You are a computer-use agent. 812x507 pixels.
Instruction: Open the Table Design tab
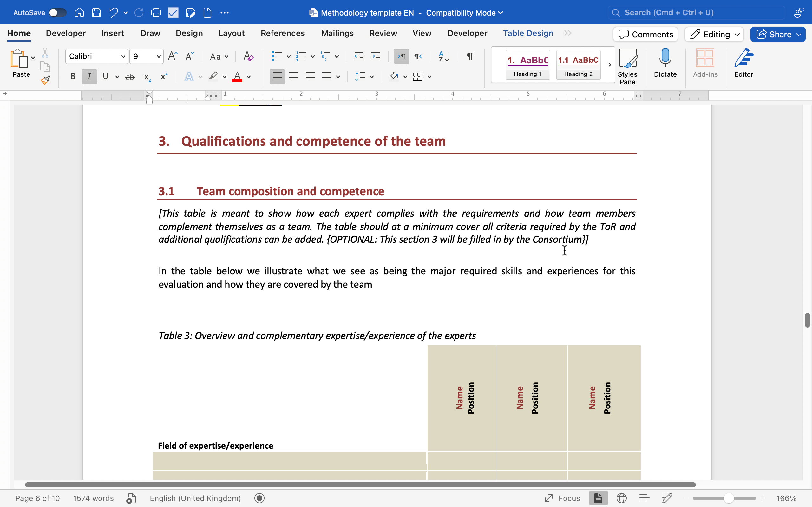point(528,33)
